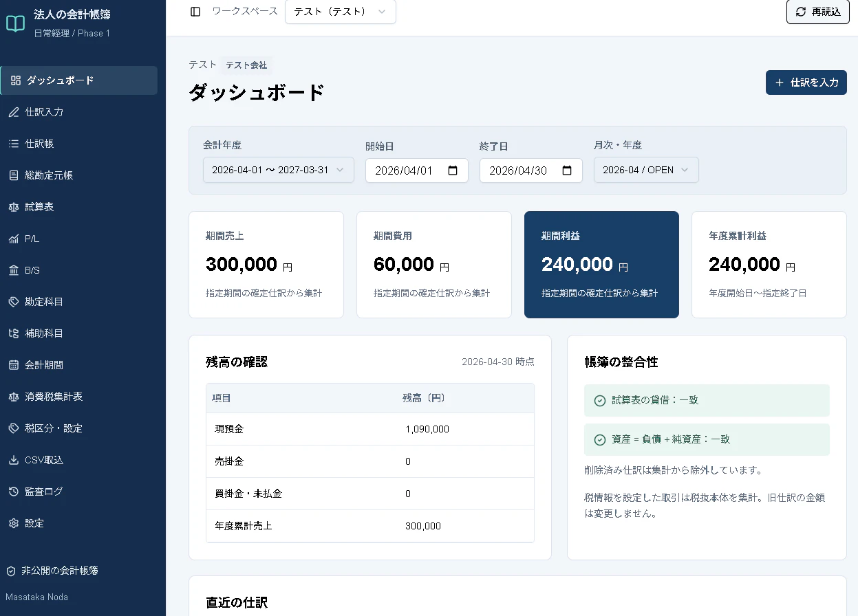Click the 買掛金・未払金 row label
This screenshot has width=858, height=616.
(248, 494)
